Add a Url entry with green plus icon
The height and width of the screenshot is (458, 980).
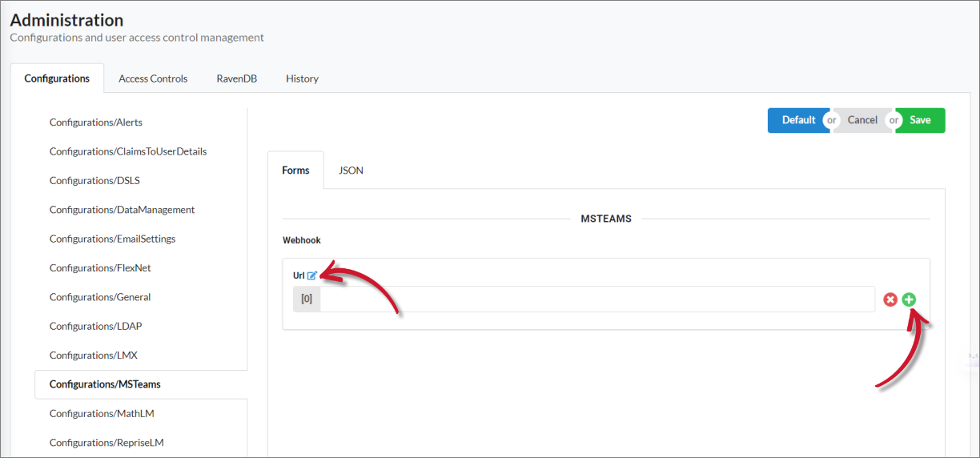[909, 299]
